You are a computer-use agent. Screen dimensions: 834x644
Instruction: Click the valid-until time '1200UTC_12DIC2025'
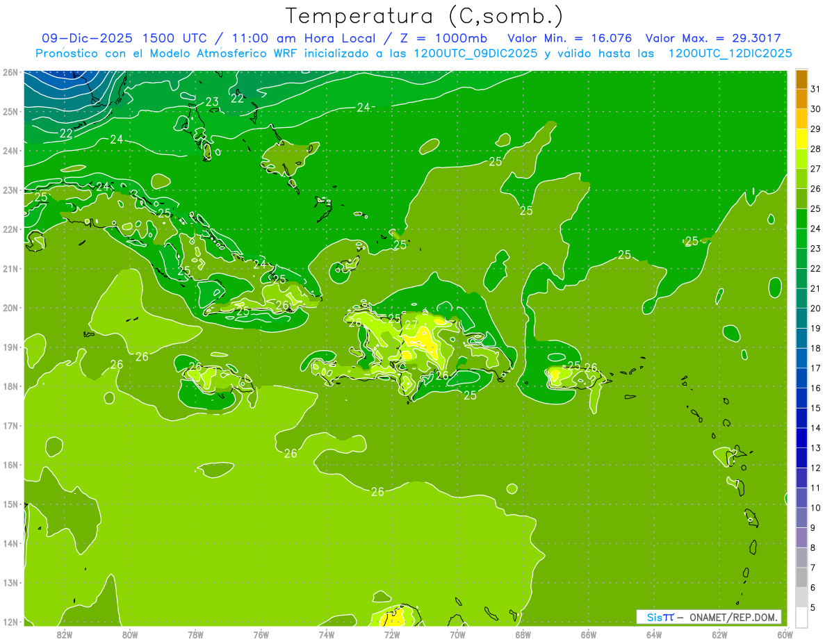[x=730, y=53]
